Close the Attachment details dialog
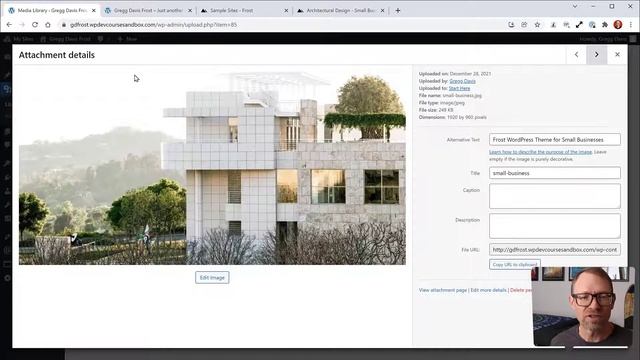640x360 pixels. [617, 54]
